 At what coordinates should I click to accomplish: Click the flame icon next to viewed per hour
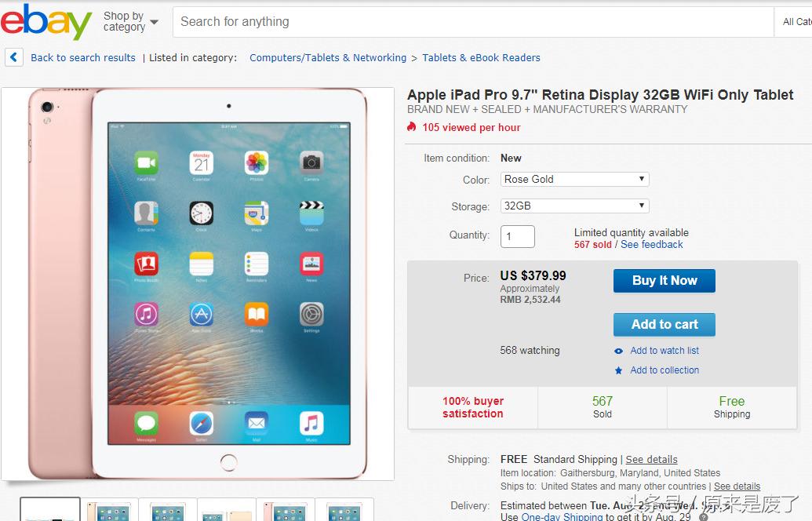tap(412, 127)
